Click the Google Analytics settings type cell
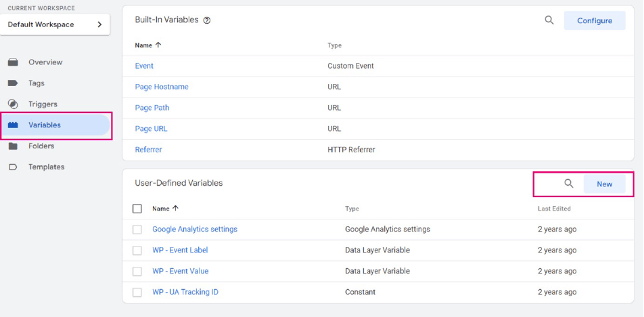Image resolution: width=644 pixels, height=317 pixels. pos(388,229)
